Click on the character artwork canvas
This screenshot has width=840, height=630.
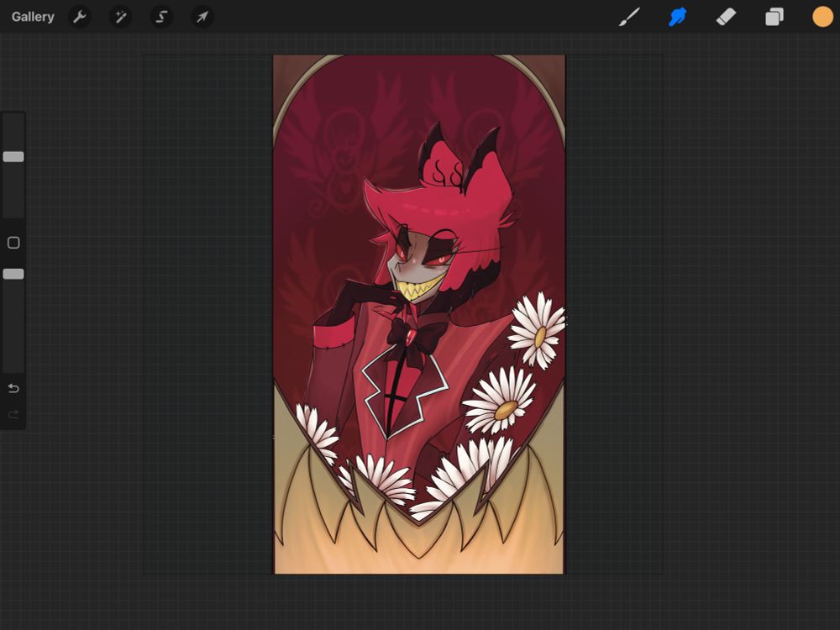point(419,314)
